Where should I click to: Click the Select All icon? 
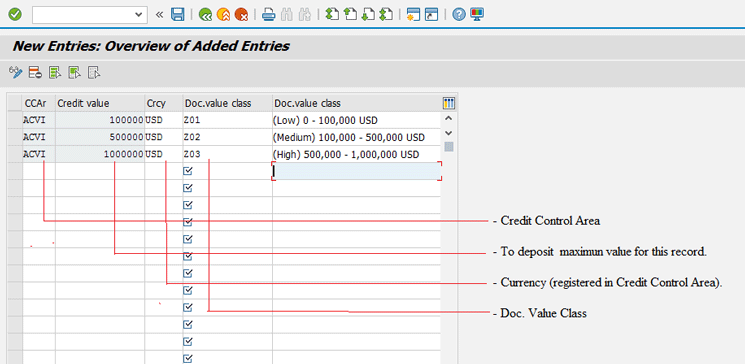(55, 73)
